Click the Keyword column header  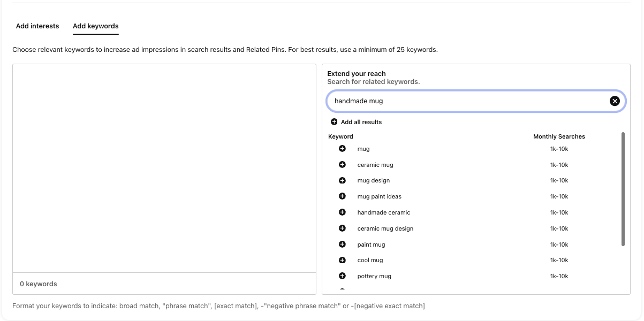click(x=341, y=136)
